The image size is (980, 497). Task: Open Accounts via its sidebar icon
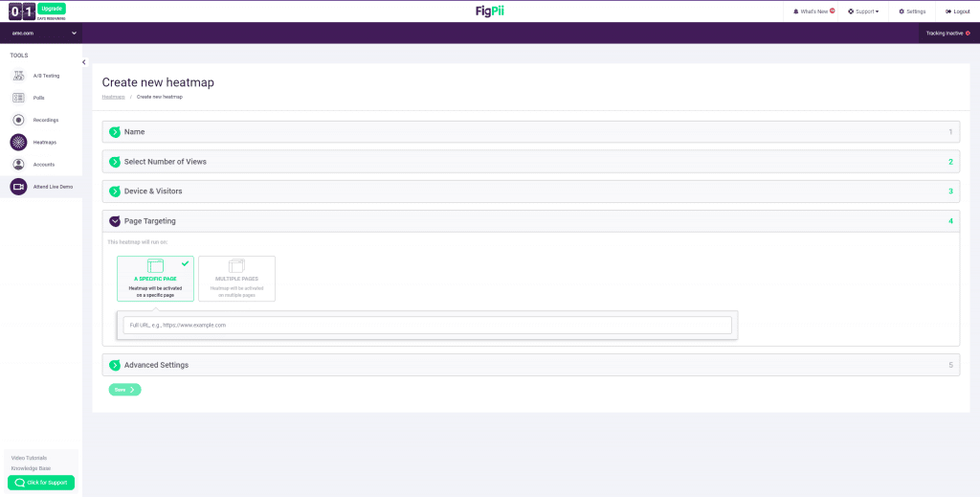pos(18,164)
